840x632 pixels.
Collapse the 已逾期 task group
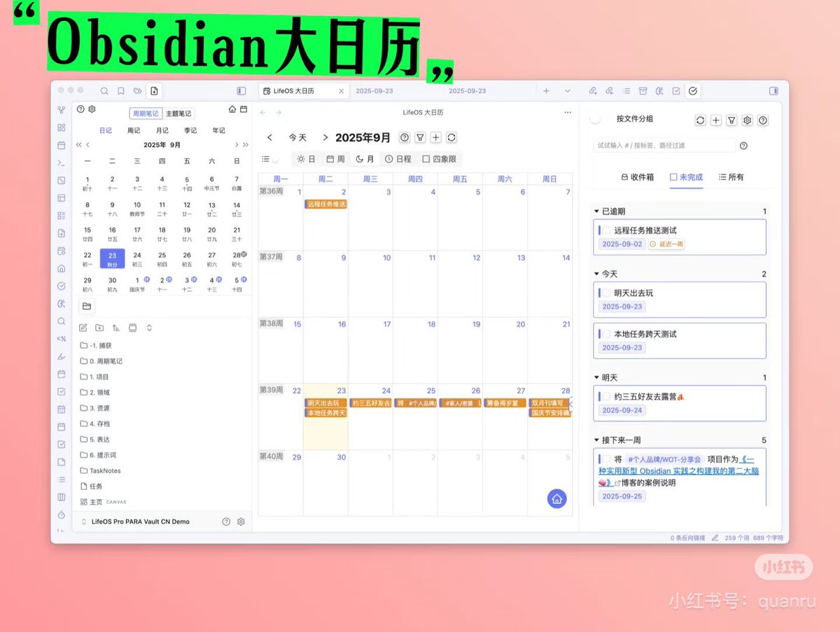(x=596, y=211)
